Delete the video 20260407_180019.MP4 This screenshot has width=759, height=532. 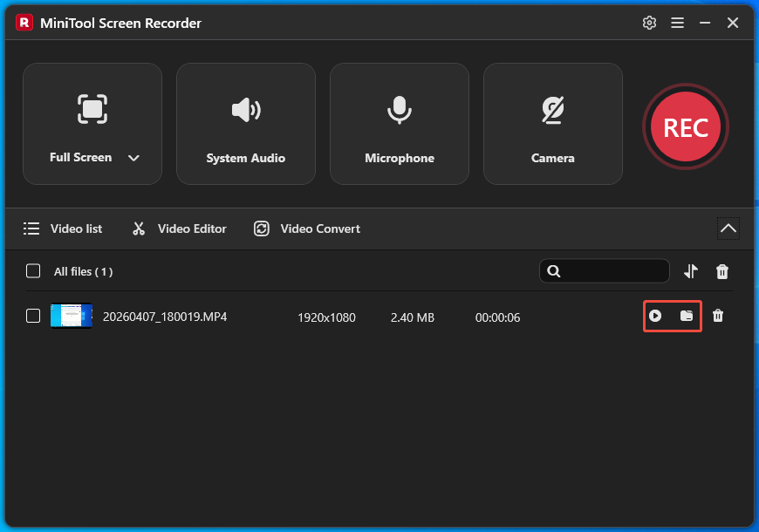718,316
